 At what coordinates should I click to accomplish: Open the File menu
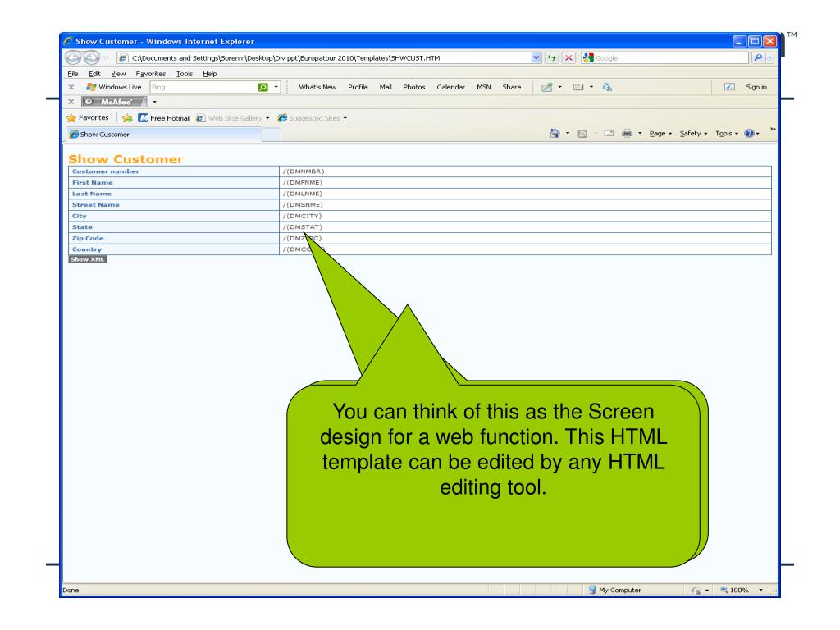73,74
